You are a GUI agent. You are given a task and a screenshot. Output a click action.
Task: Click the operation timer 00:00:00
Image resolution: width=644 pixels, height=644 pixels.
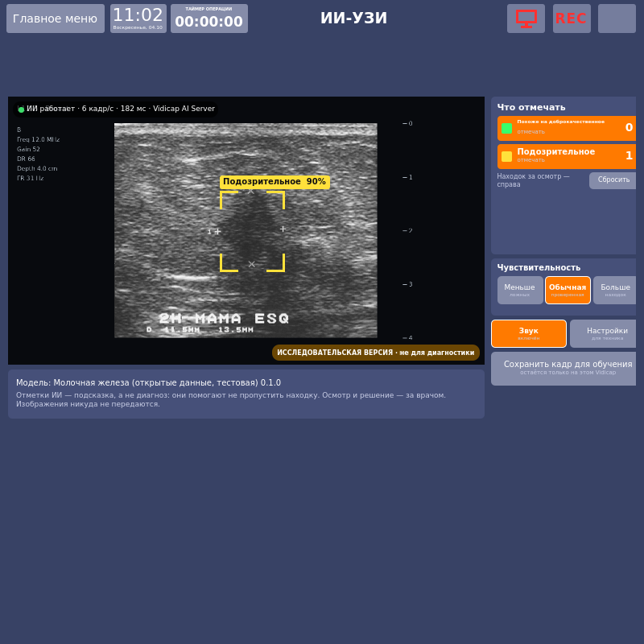point(209,19)
